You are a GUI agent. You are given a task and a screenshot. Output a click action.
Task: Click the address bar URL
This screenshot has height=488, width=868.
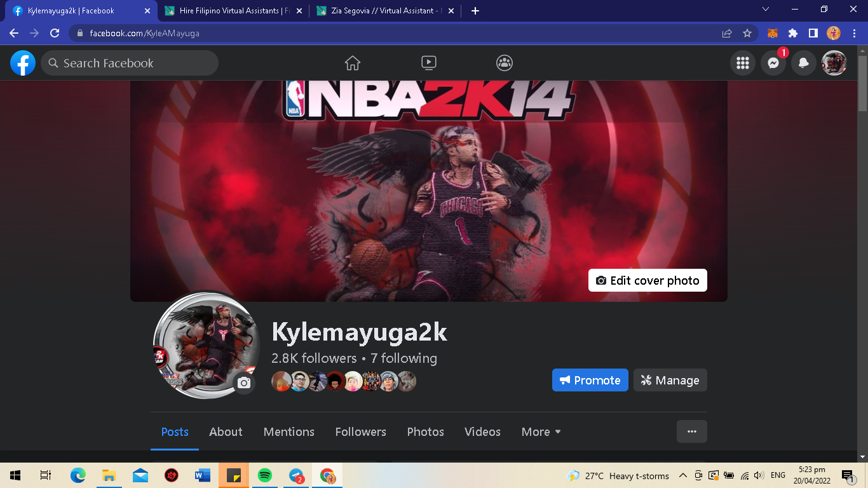coord(145,33)
